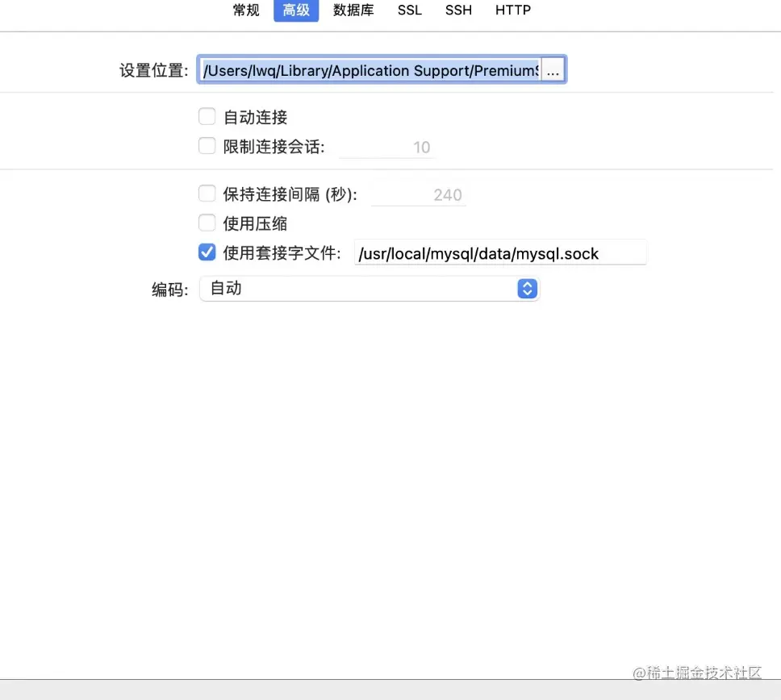The width and height of the screenshot is (781, 700).
Task: Enable the 保持连接间隔 (秒) checkbox
Action: [x=207, y=194]
